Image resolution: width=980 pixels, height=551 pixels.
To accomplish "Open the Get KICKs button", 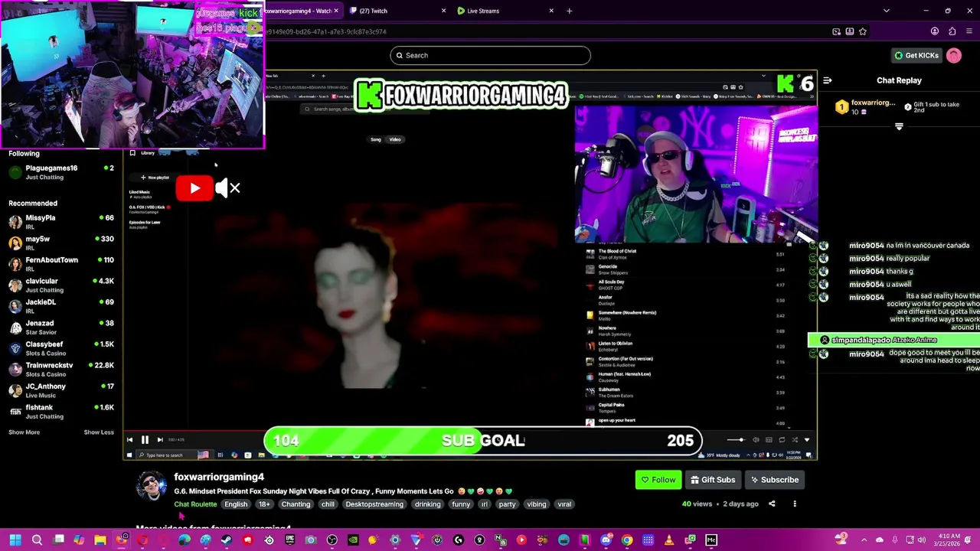I will pyautogui.click(x=916, y=55).
